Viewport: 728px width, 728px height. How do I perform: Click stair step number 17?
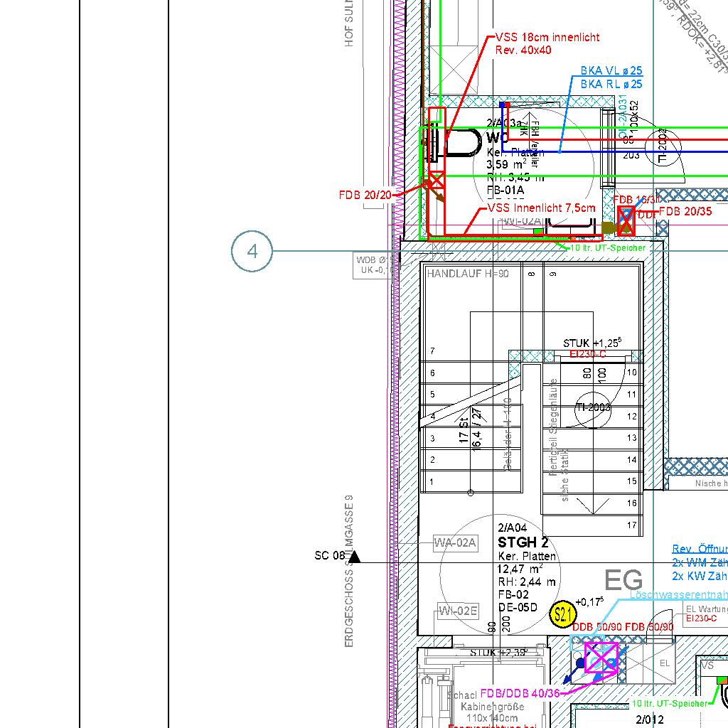click(631, 525)
